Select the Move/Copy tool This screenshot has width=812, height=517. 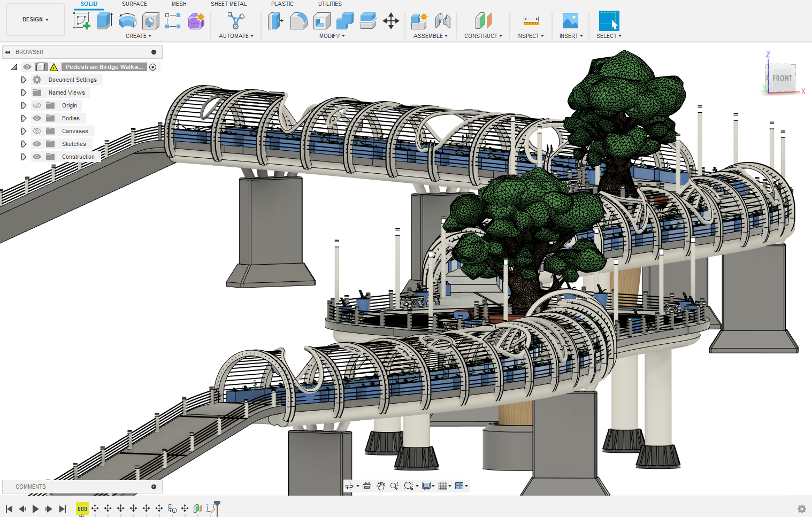[390, 21]
